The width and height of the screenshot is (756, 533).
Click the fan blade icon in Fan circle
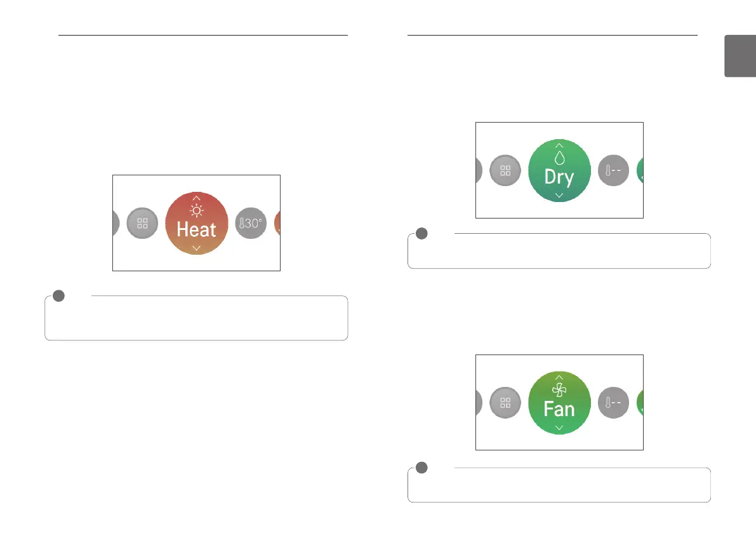click(x=559, y=389)
